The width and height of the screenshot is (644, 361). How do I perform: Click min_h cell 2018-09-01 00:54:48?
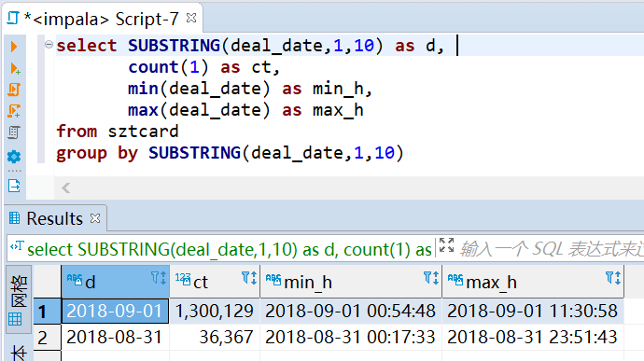350,312
